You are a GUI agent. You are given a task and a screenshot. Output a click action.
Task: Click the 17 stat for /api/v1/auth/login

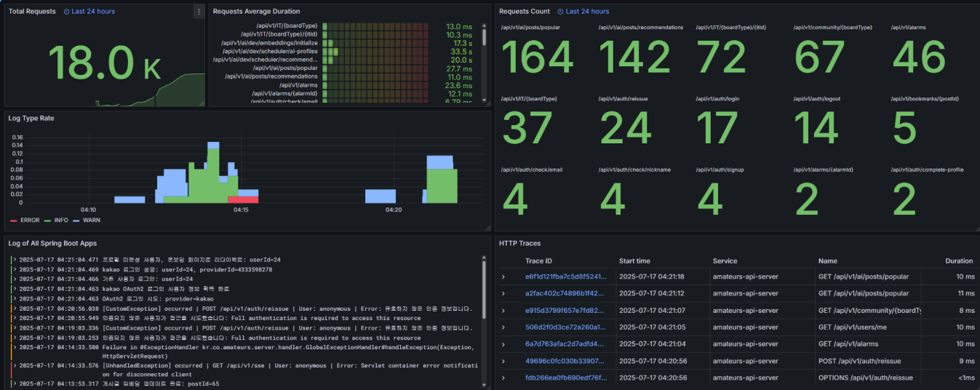point(717,128)
